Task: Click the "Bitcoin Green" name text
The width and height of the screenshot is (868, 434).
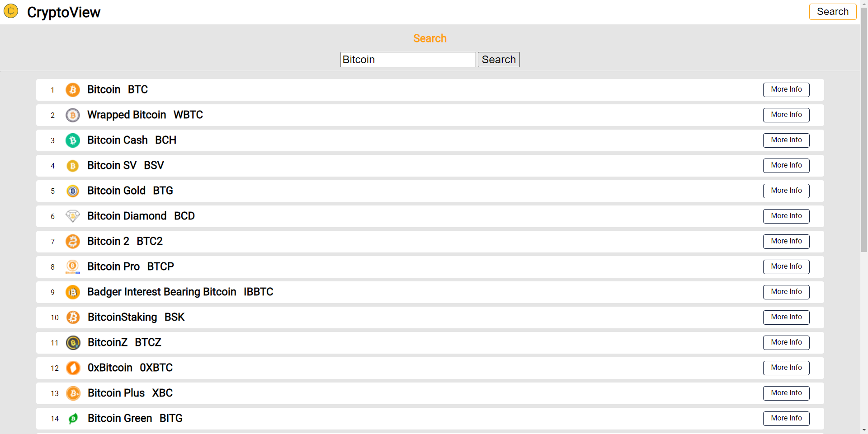Action: tap(120, 418)
